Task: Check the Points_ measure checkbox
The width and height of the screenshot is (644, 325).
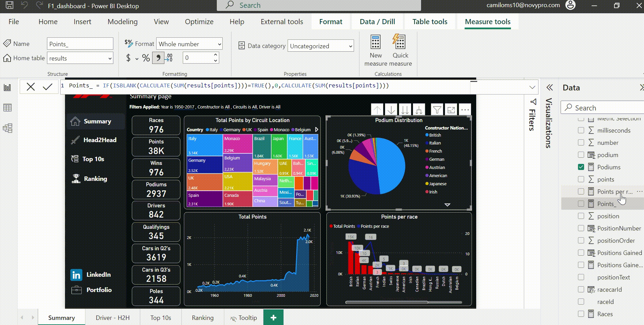Action: 581,204
